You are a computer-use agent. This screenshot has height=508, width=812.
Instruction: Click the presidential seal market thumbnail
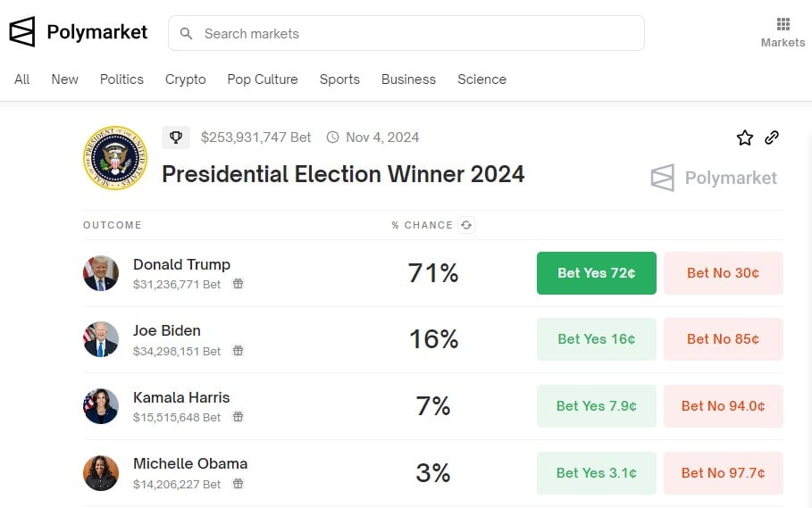pyautogui.click(x=115, y=157)
